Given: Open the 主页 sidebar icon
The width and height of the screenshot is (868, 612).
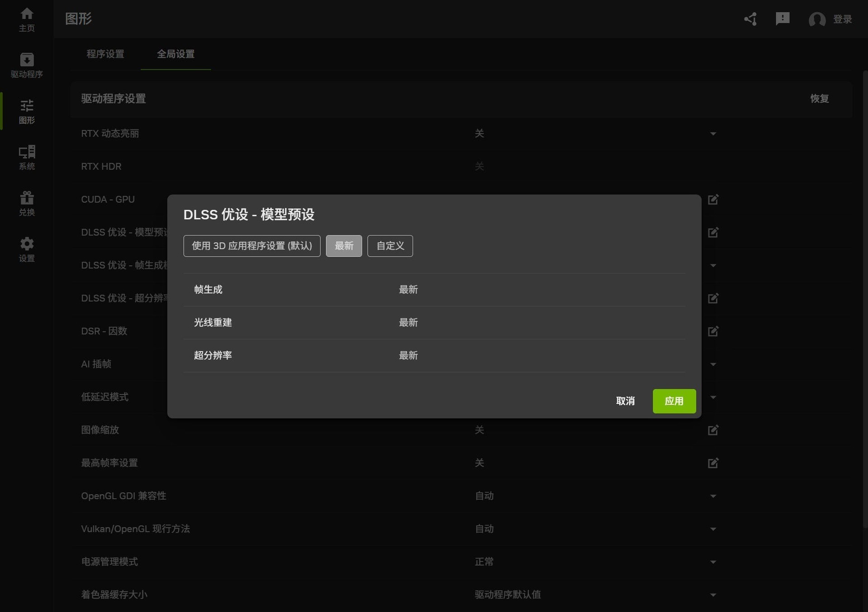Looking at the screenshot, I should coord(27,19).
